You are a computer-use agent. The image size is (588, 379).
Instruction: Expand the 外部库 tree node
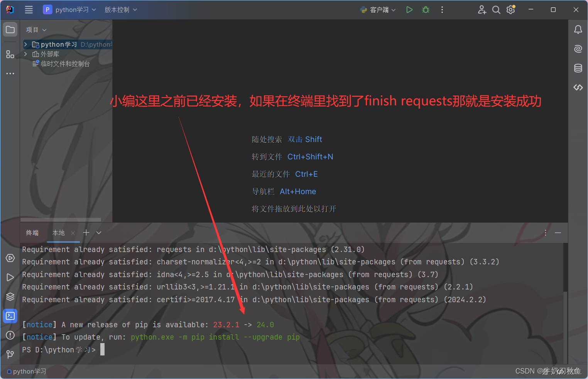coord(25,54)
